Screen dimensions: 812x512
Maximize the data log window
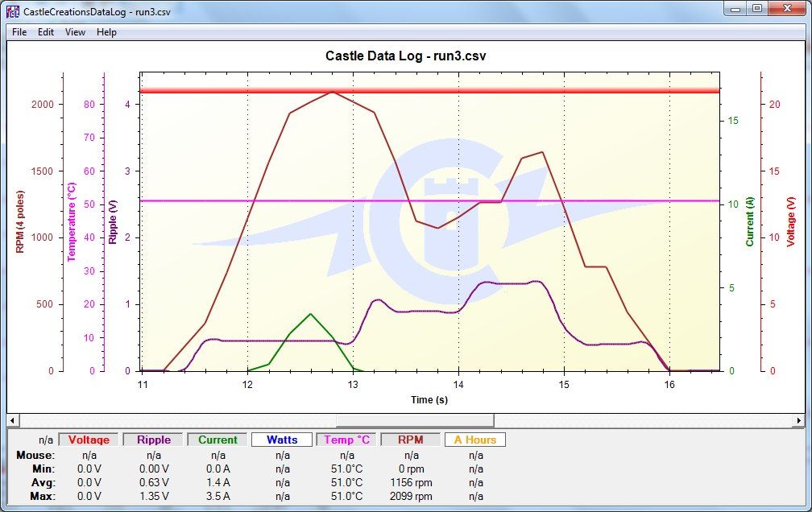pos(756,9)
